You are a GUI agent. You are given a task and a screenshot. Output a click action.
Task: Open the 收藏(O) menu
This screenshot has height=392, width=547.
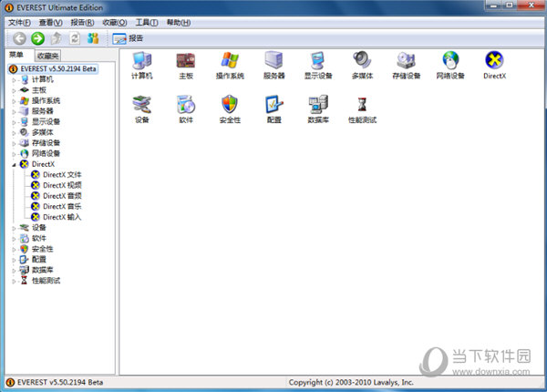point(115,23)
